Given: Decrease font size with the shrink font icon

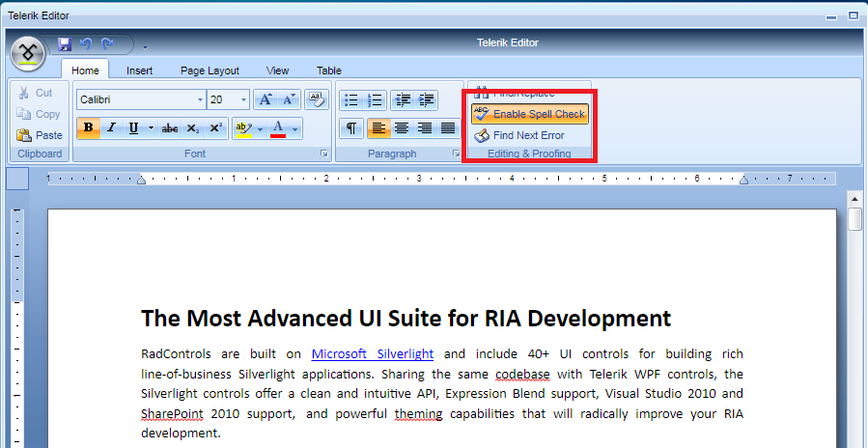Looking at the screenshot, I should coord(289,99).
